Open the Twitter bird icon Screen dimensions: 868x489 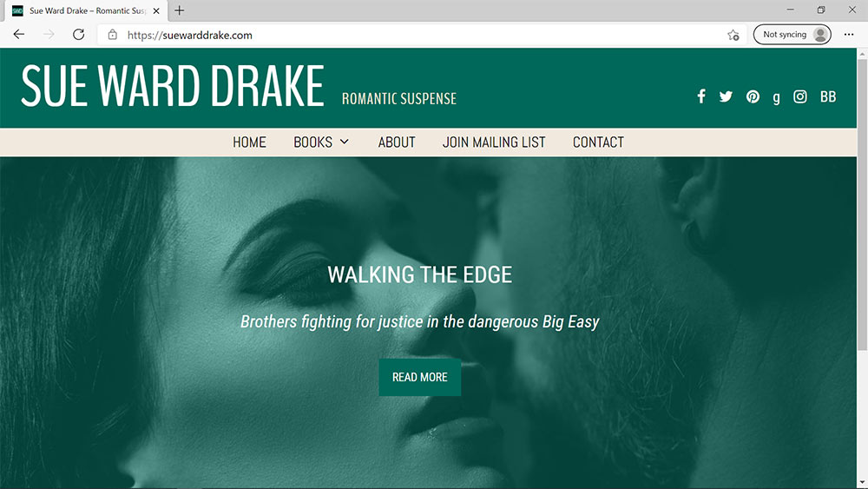pos(726,96)
